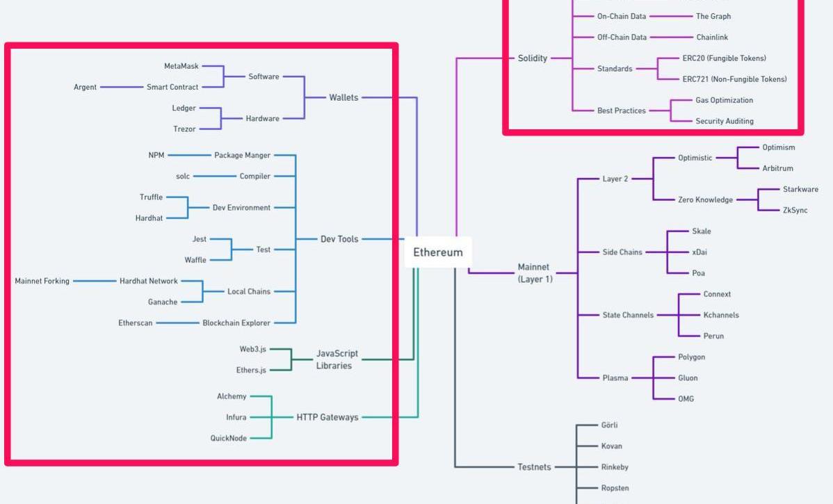Click the Rinkeby testnet node
The image size is (833, 504).
coord(615,467)
